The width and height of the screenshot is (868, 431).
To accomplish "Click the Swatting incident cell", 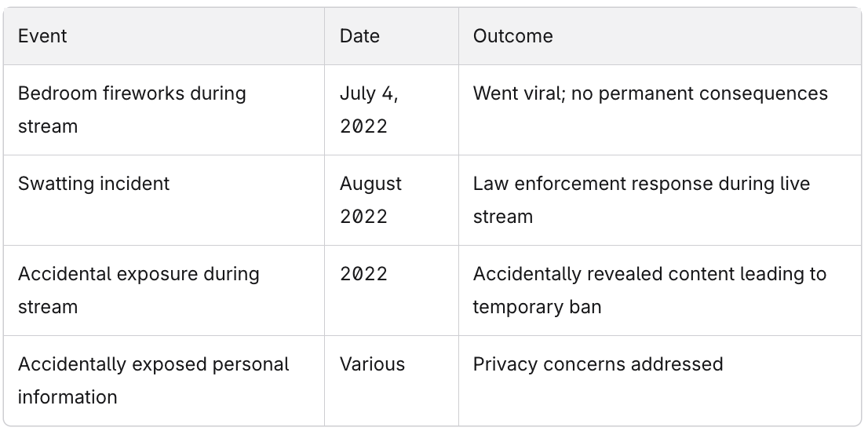I will tap(164, 200).
